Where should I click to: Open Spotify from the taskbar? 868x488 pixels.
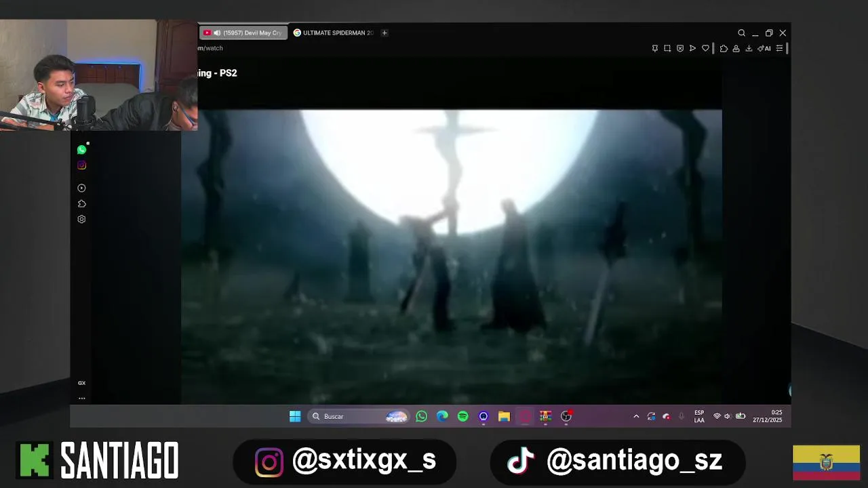(463, 416)
